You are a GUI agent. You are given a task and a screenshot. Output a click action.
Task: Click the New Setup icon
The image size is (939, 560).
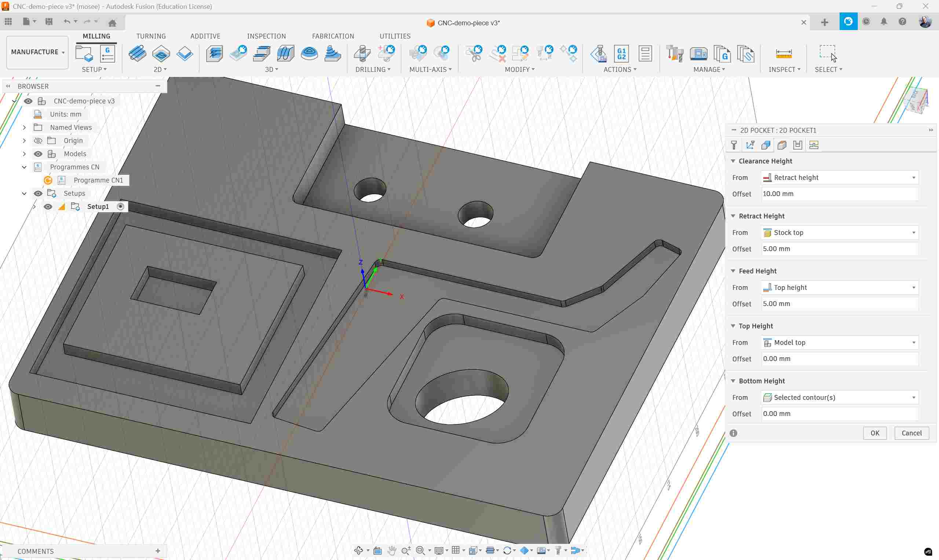[x=84, y=54]
